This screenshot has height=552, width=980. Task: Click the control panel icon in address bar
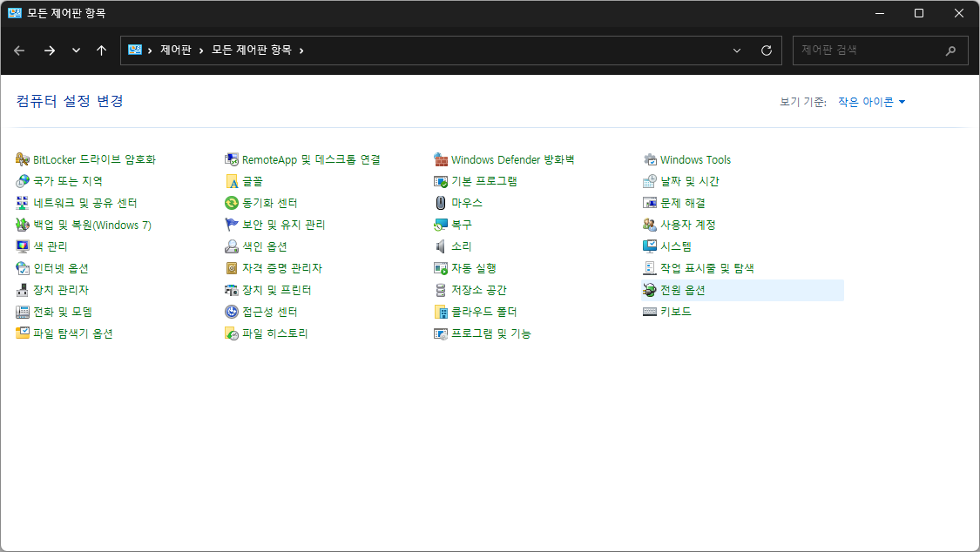coord(135,50)
